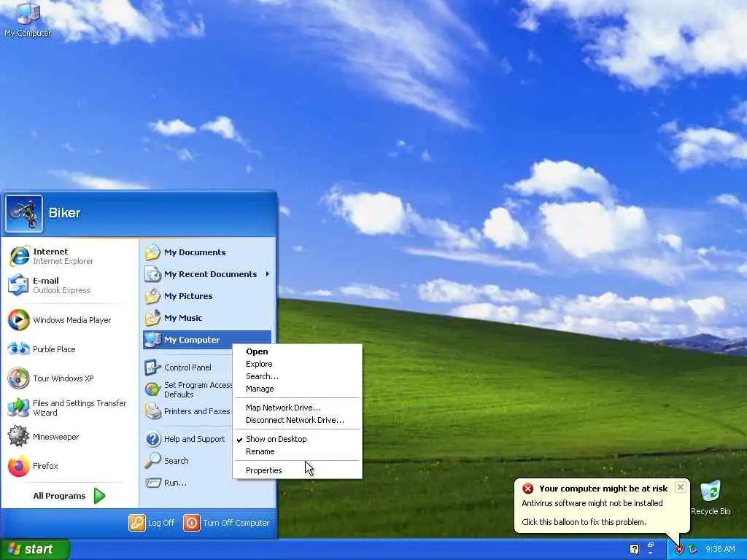Viewport: 747px width, 560px height.
Task: Open Search from Start menu
Action: [x=187, y=461]
